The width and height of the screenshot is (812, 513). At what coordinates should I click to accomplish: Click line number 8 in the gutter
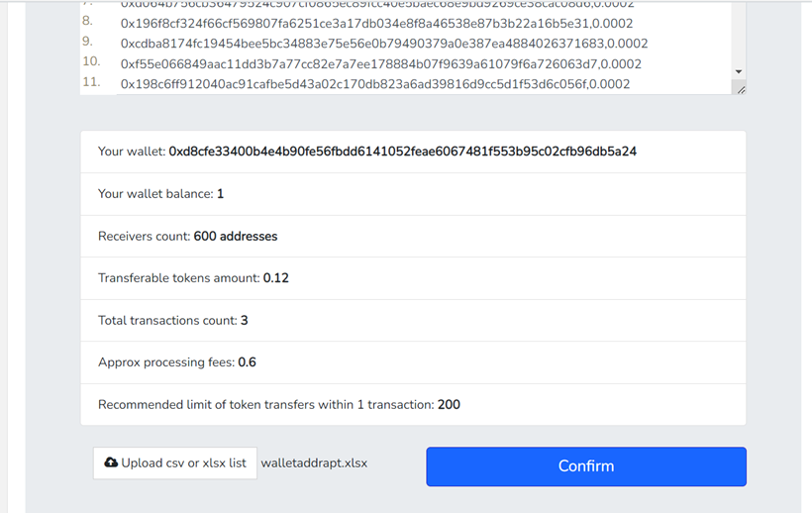(x=87, y=21)
